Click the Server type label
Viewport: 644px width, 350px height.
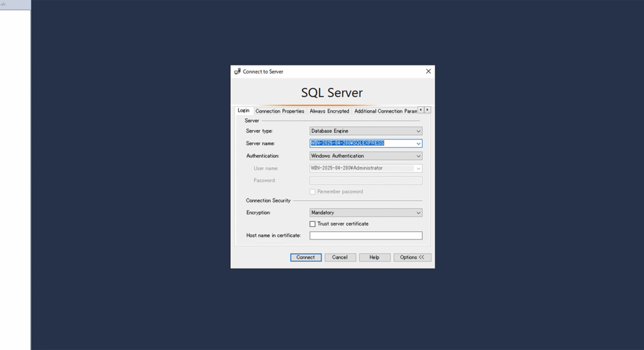259,131
